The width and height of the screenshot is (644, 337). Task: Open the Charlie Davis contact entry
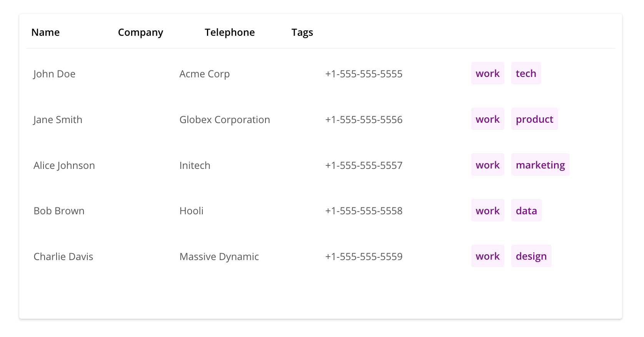click(x=63, y=257)
